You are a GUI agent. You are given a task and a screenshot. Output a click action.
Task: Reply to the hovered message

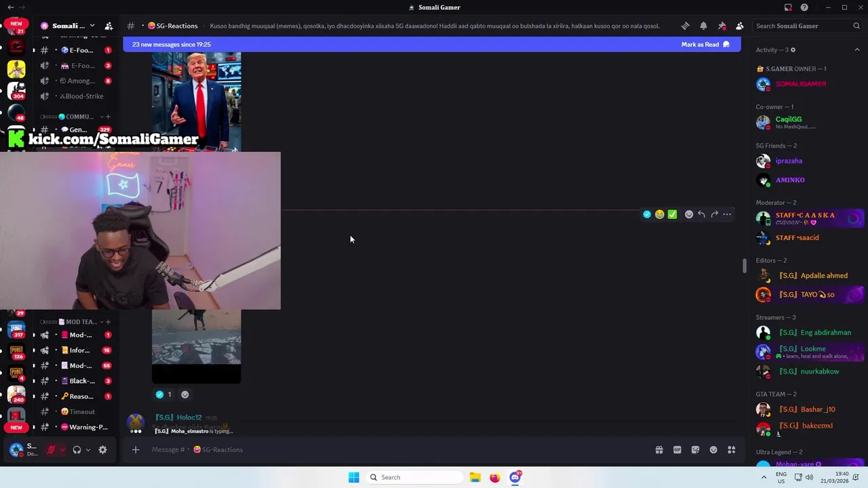pos(701,214)
